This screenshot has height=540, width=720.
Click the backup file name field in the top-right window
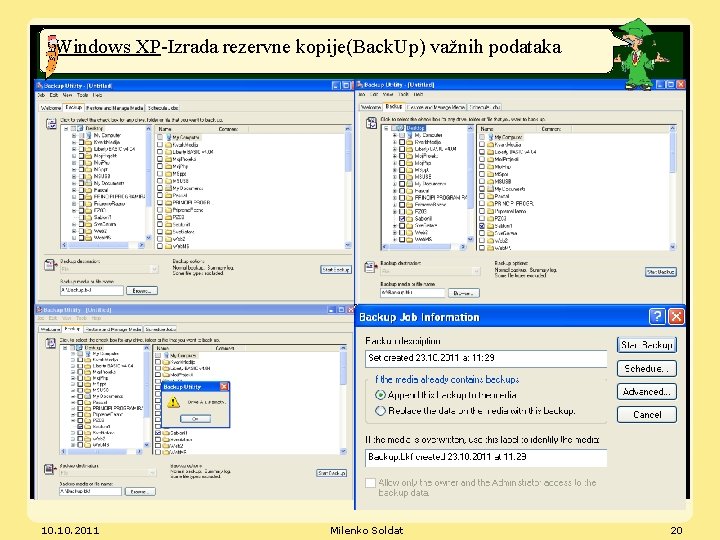(x=412, y=292)
